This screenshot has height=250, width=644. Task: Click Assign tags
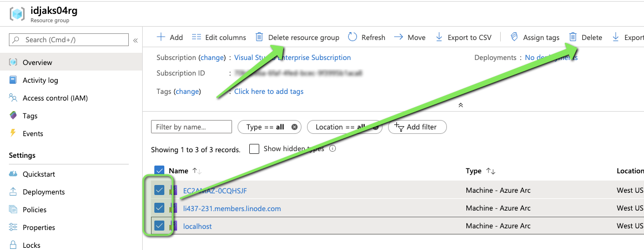tap(535, 37)
